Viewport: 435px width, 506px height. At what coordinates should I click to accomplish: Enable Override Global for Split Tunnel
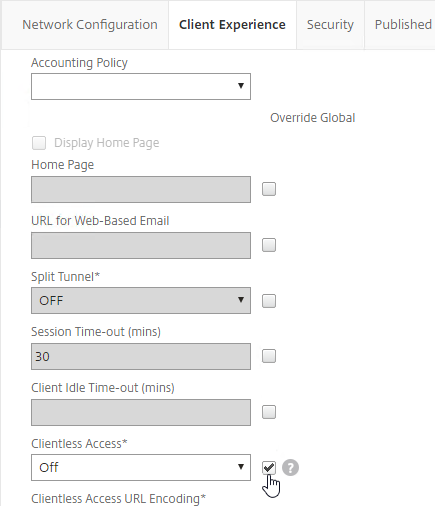pos(269,301)
